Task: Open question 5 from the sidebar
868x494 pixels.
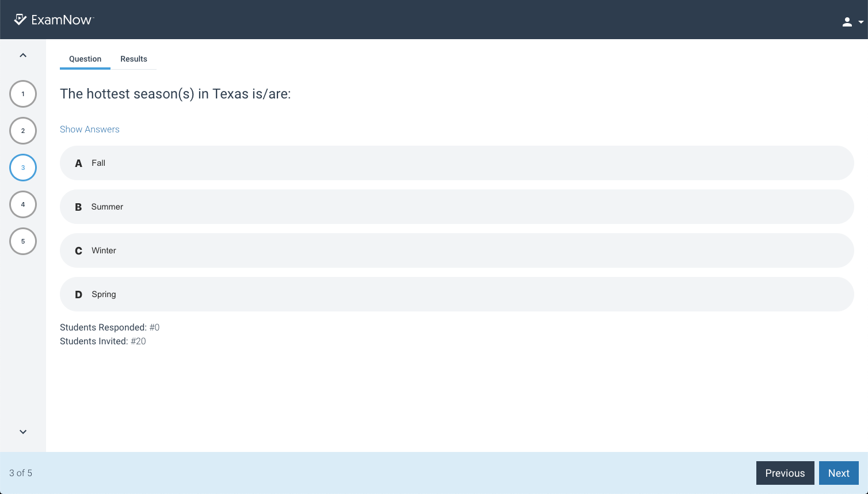Action: 22,241
